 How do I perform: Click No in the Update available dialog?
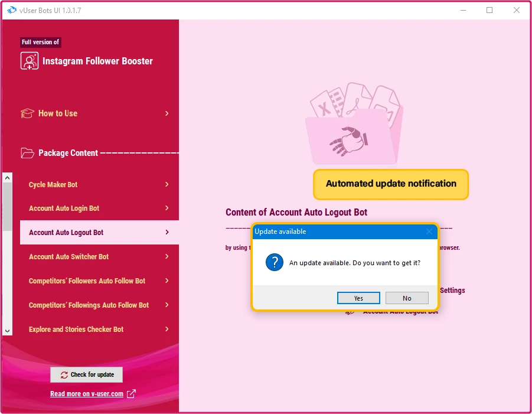pyautogui.click(x=407, y=298)
